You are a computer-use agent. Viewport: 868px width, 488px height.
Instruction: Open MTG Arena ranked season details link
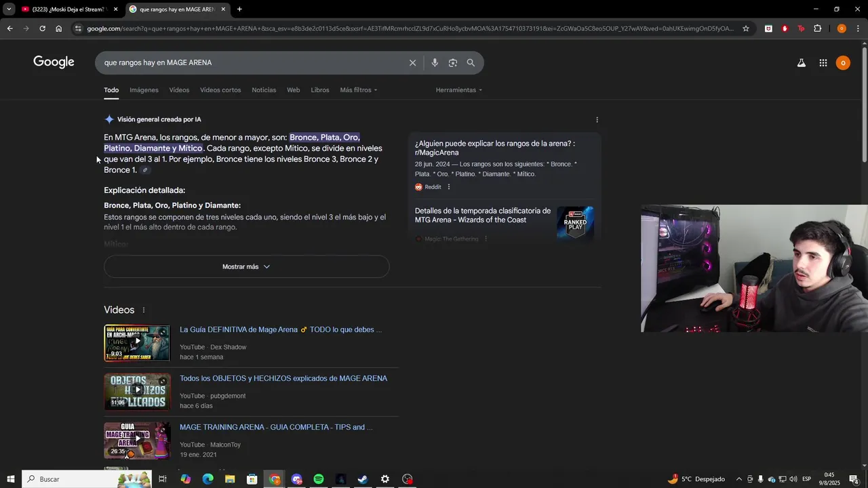click(x=482, y=216)
